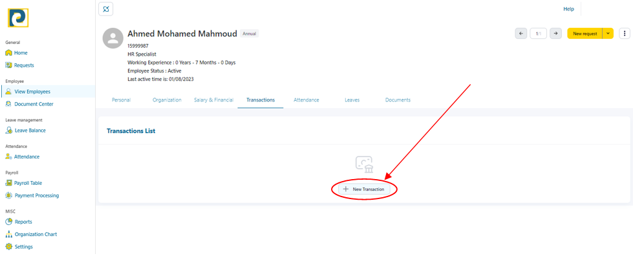The height and width of the screenshot is (256, 644).
Task: Click the Payment Processing icon
Action: (x=8, y=196)
